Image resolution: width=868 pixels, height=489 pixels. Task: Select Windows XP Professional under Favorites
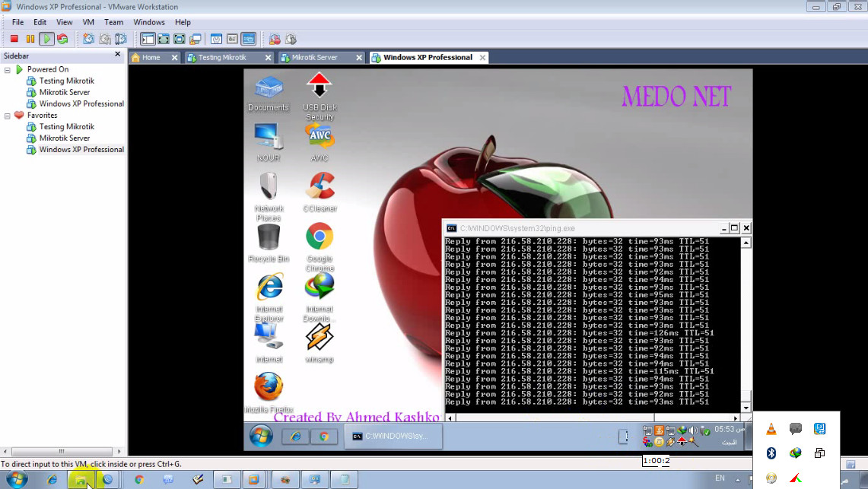click(81, 149)
